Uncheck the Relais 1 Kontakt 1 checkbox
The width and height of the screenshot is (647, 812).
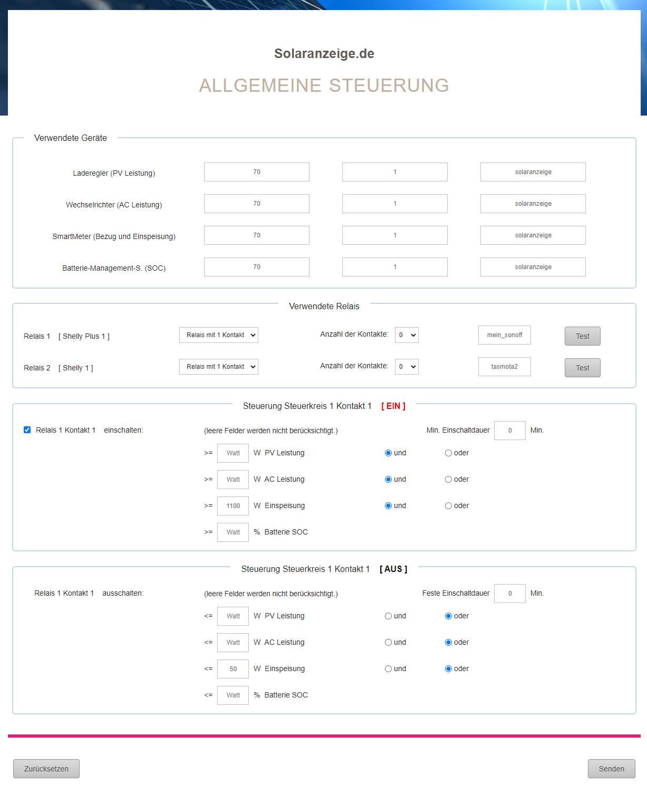pos(27,430)
